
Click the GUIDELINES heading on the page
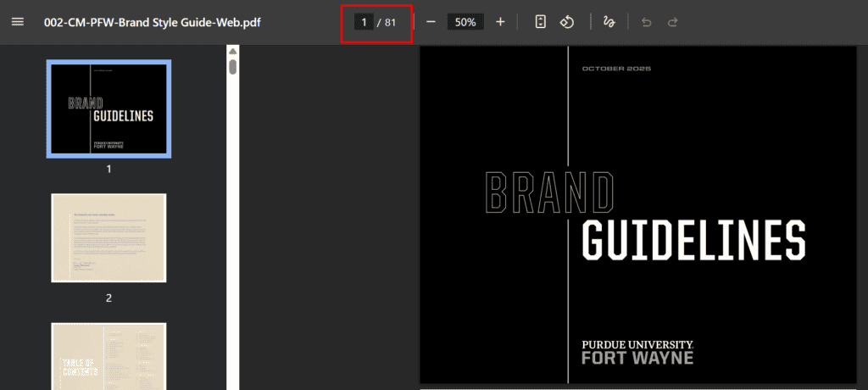pos(693,241)
